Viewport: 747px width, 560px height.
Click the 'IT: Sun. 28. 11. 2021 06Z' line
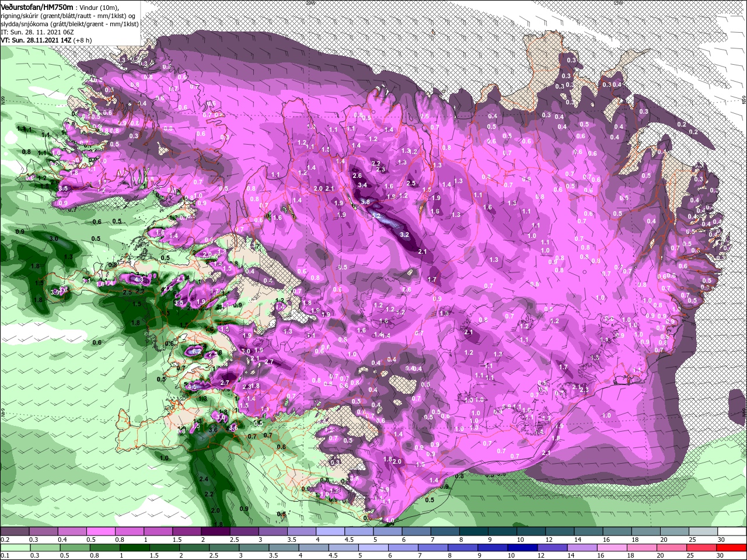pyautogui.click(x=37, y=32)
